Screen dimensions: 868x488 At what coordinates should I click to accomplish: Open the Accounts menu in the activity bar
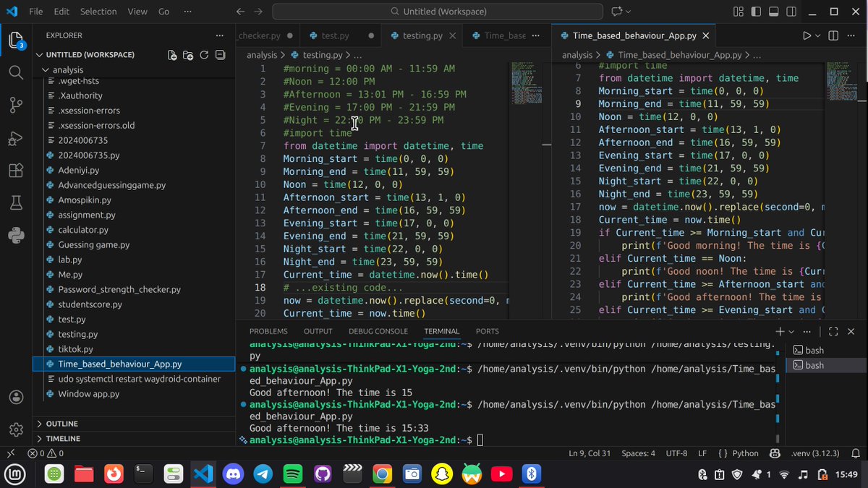[x=16, y=397]
